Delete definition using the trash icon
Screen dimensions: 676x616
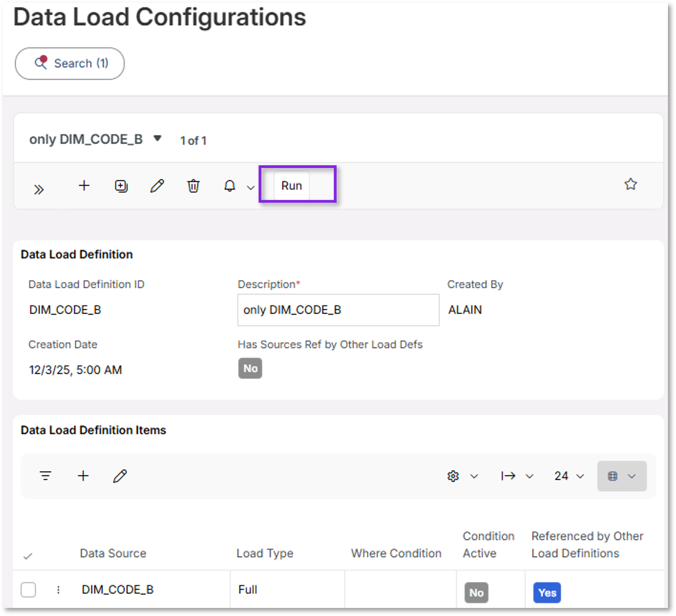(193, 186)
